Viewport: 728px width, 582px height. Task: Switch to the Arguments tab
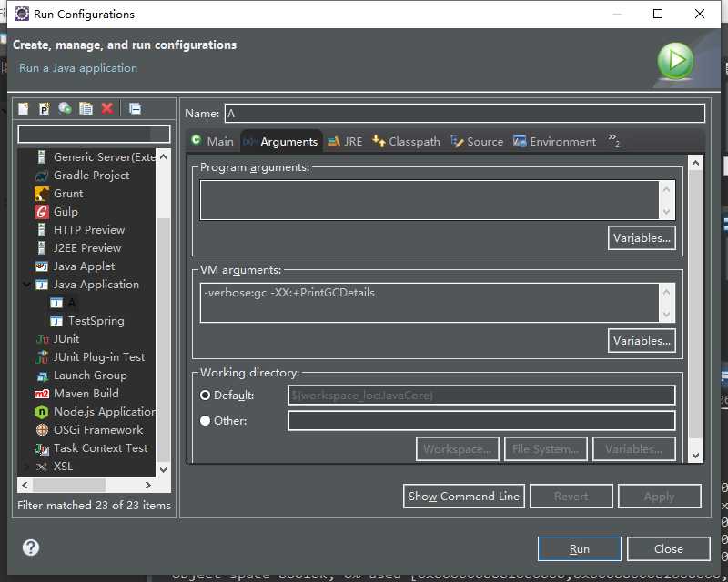[281, 141]
